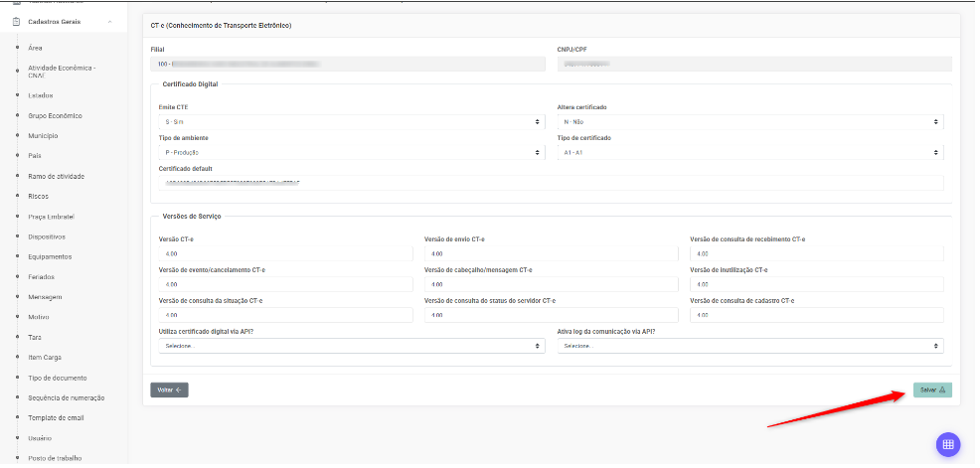Go to Template de email in sidebar
980x468 pixels.
pos(56,418)
